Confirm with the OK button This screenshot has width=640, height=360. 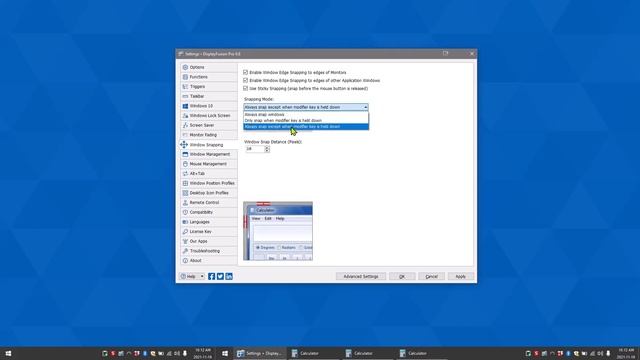402,276
